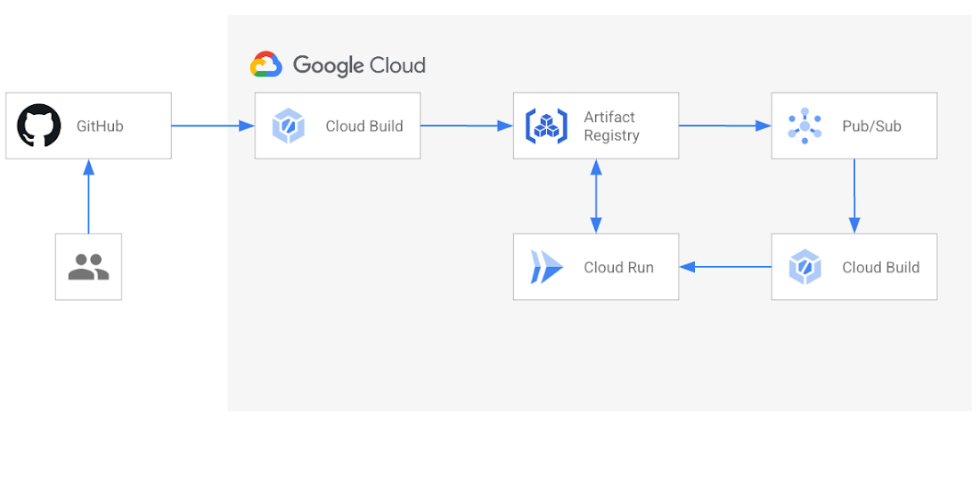
Task: Select the Artifact Registry text label
Action: click(611, 126)
